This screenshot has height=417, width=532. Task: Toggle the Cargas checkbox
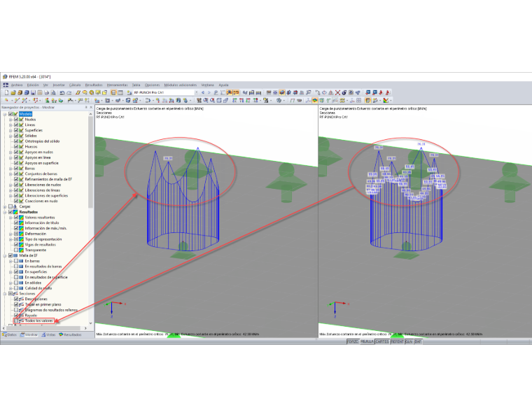tap(10, 206)
